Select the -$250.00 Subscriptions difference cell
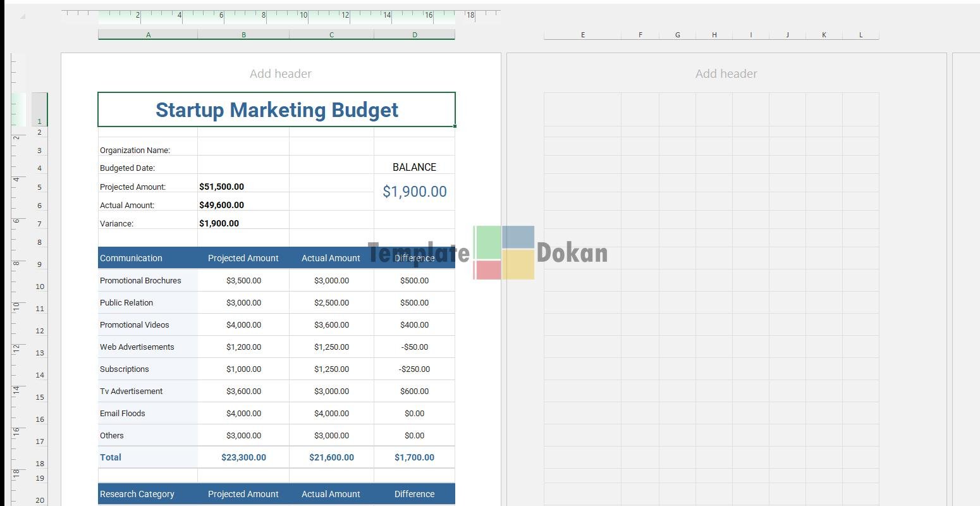 pyautogui.click(x=414, y=369)
